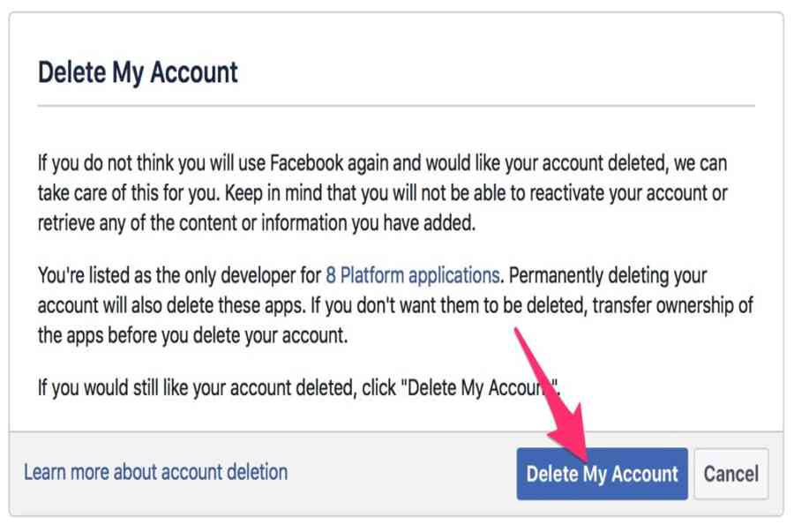794x532 pixels.
Task: Click the text "Permanently deleting your"
Action: [x=608, y=275]
